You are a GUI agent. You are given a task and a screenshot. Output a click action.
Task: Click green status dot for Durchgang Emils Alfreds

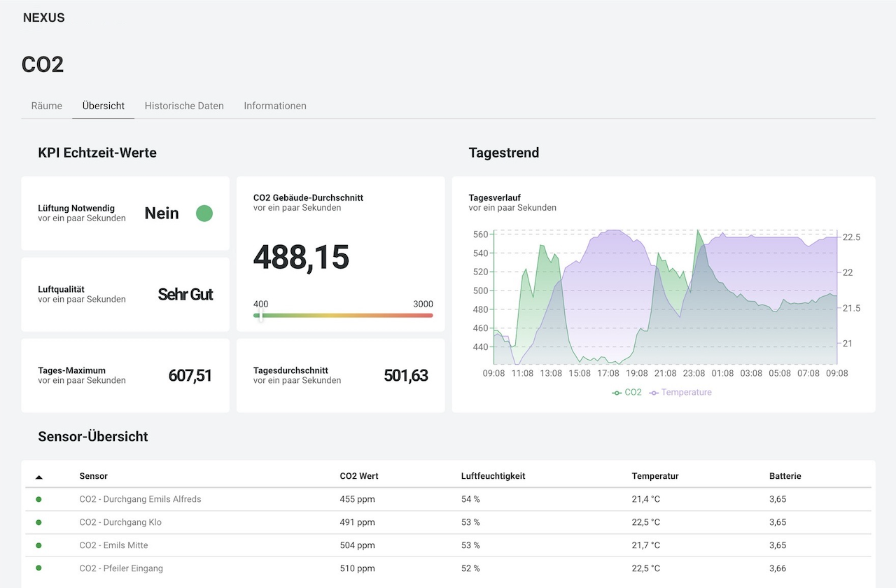point(38,499)
